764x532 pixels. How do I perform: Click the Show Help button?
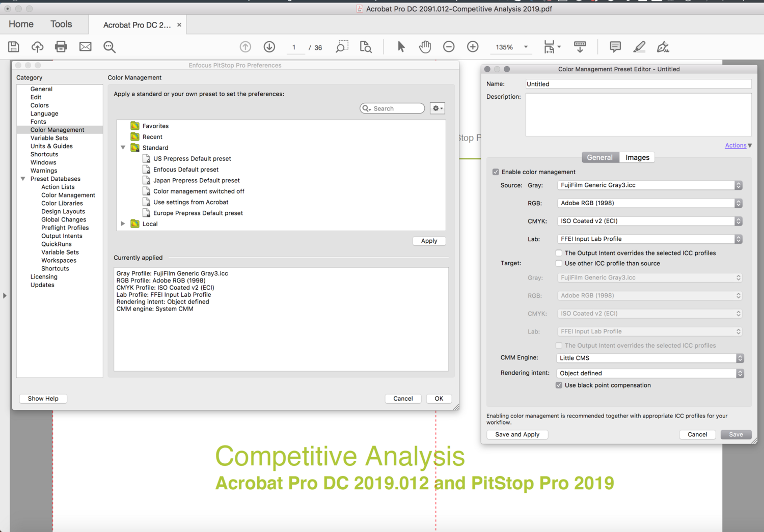[43, 399]
